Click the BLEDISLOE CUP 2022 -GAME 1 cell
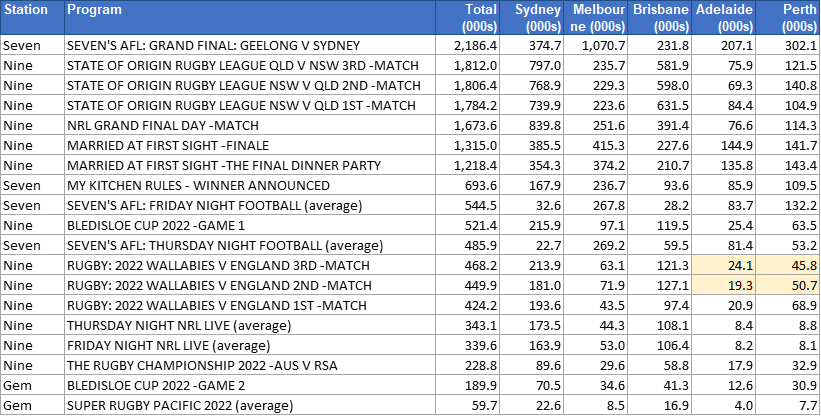 click(250, 226)
